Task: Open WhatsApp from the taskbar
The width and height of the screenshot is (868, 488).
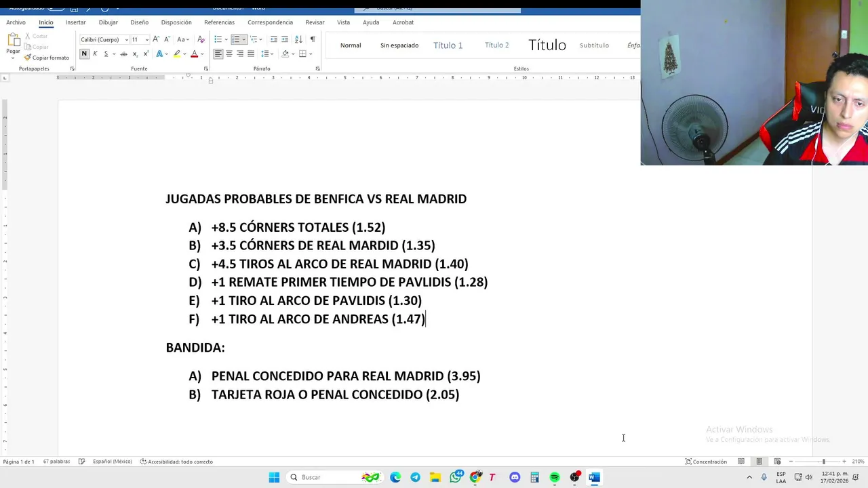Action: [x=455, y=477]
